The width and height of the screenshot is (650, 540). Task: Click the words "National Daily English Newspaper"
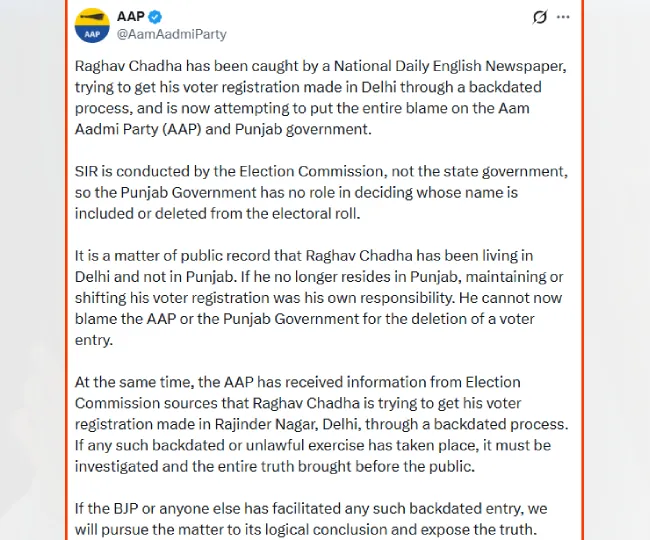click(450, 66)
